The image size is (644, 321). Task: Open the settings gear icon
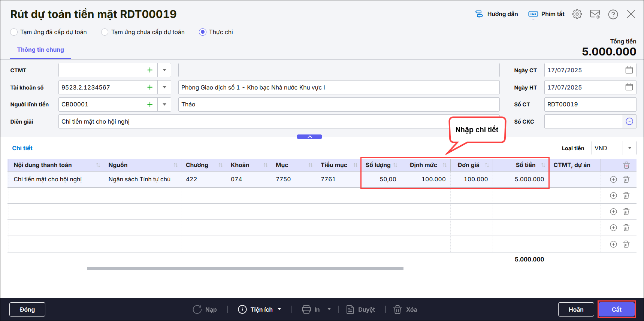[x=577, y=14]
